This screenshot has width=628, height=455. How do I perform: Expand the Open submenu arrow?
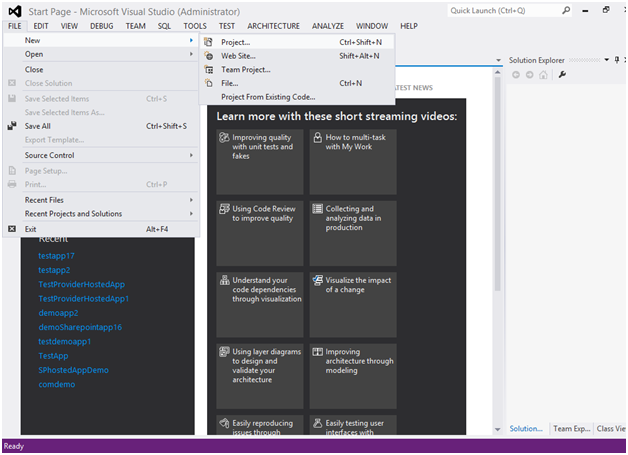(191, 54)
